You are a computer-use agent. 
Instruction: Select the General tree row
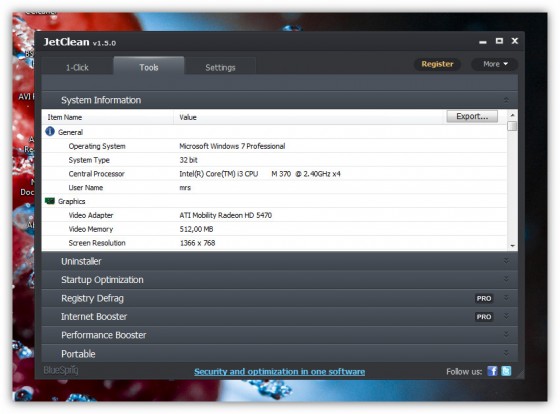274,132
